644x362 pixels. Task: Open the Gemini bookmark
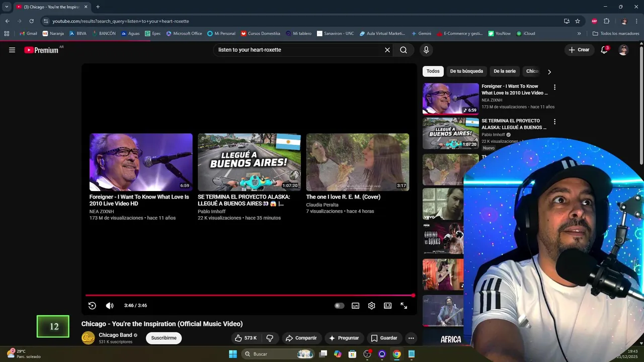[x=421, y=34]
